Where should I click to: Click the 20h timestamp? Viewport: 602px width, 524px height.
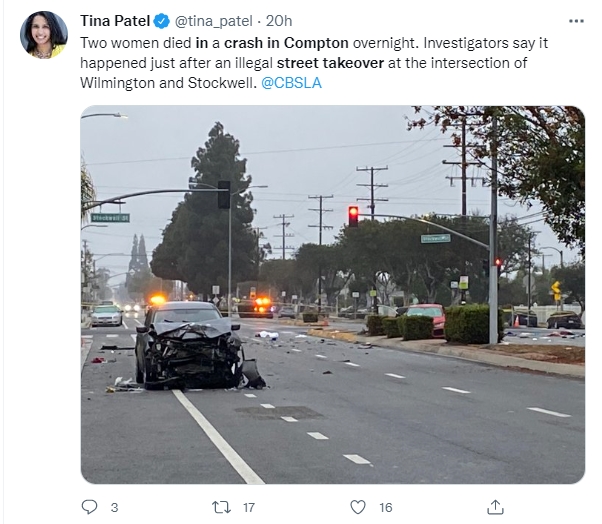(279, 21)
